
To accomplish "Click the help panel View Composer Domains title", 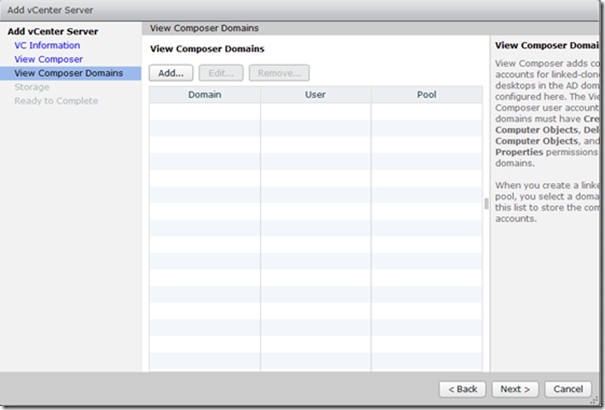I will tap(547, 45).
